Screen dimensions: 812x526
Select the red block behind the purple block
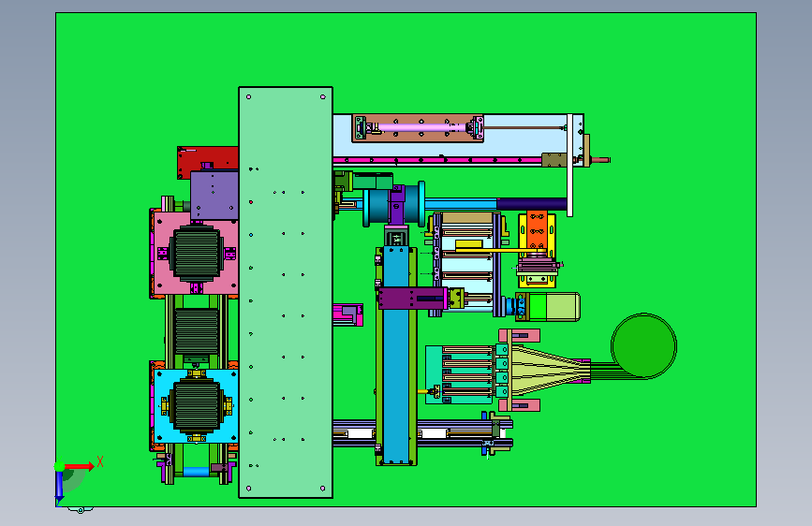tap(208, 158)
